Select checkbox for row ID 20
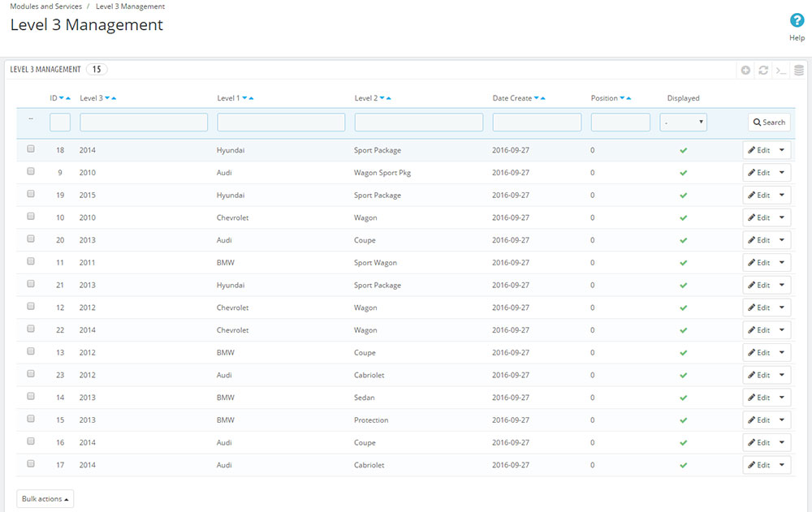Image resolution: width=812 pixels, height=512 pixels. point(31,239)
